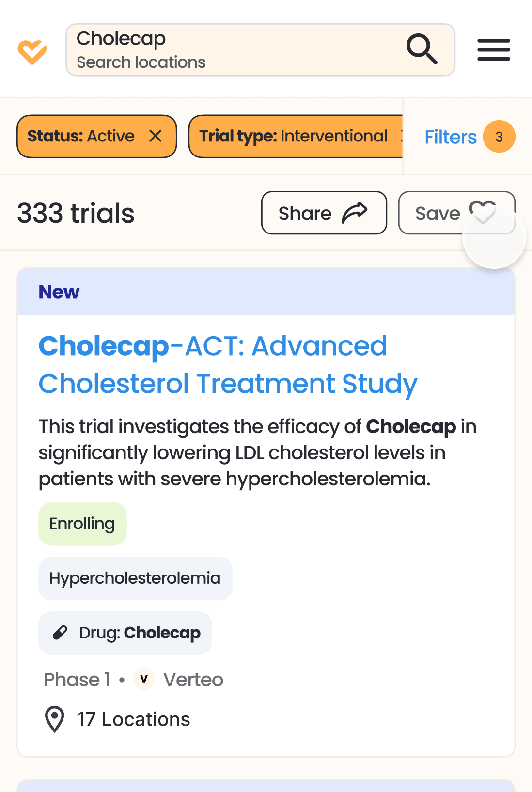The image size is (532, 792).
Task: Click the Share arrow icon
Action: 355,213
